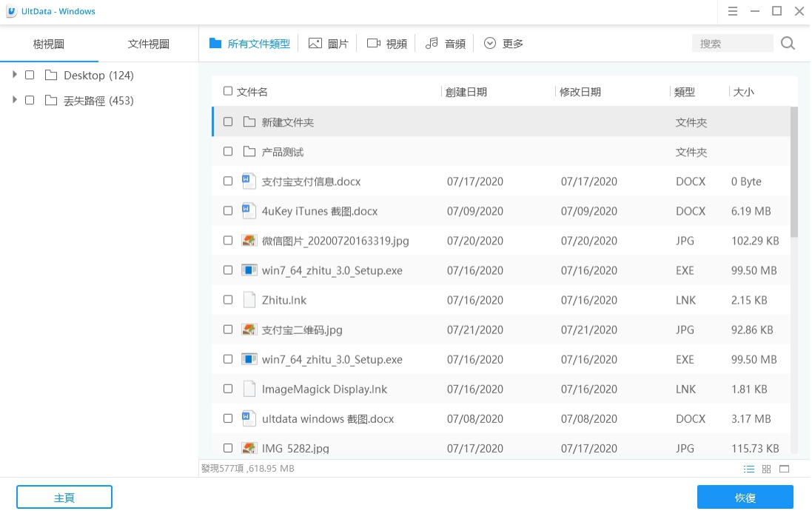The image size is (812, 511).
Task: Sort by 大小 column header
Action: coord(744,92)
